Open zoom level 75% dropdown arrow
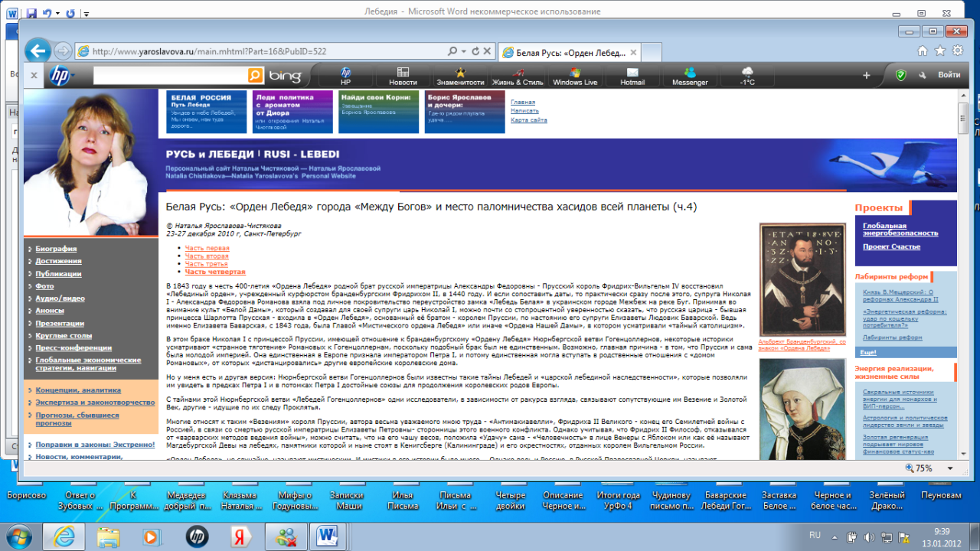The image size is (980, 551). point(950,468)
